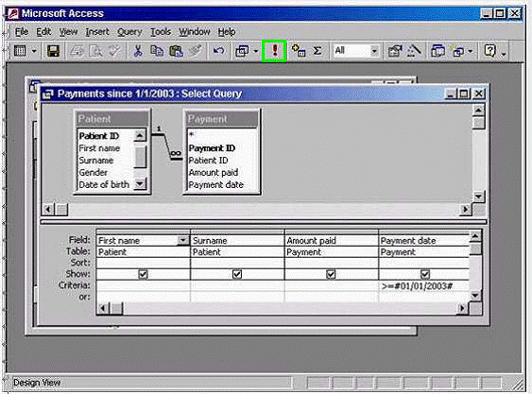Screen dimensions: 532x394
Task: Click the Patient table list scroll down arrow
Action: click(x=140, y=184)
